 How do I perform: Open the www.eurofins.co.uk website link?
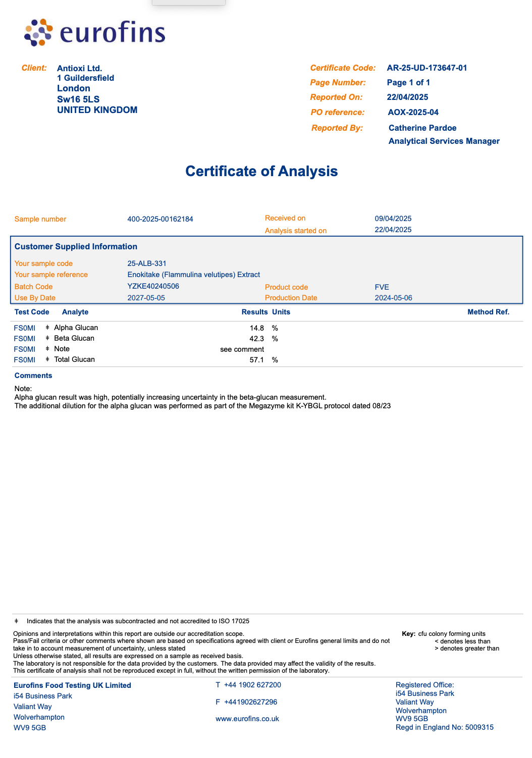coord(247,719)
